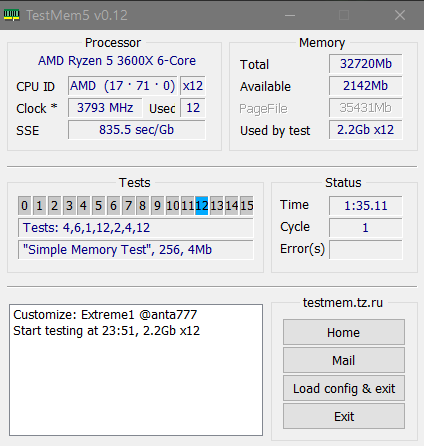This screenshot has height=446, width=424.
Task: Select test number 14 box
Action: [x=231, y=206]
